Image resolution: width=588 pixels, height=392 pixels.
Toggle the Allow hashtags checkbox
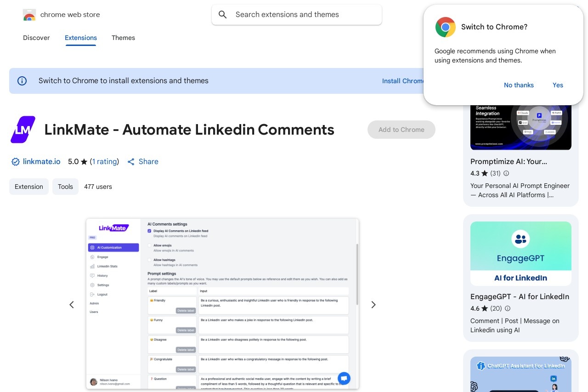coord(149,260)
